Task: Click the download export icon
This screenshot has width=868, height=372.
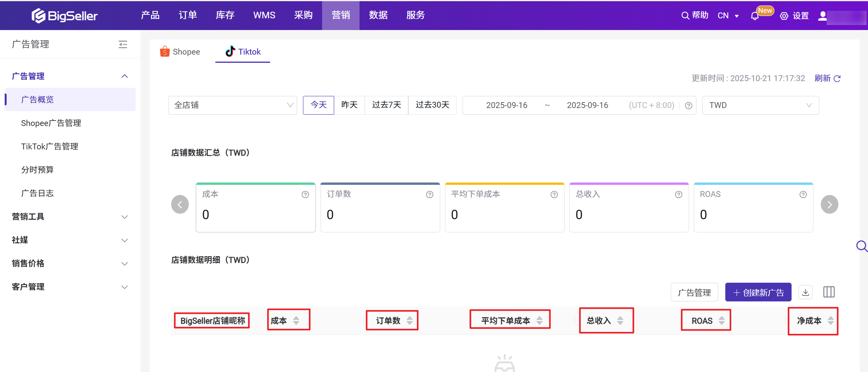Action: click(806, 292)
